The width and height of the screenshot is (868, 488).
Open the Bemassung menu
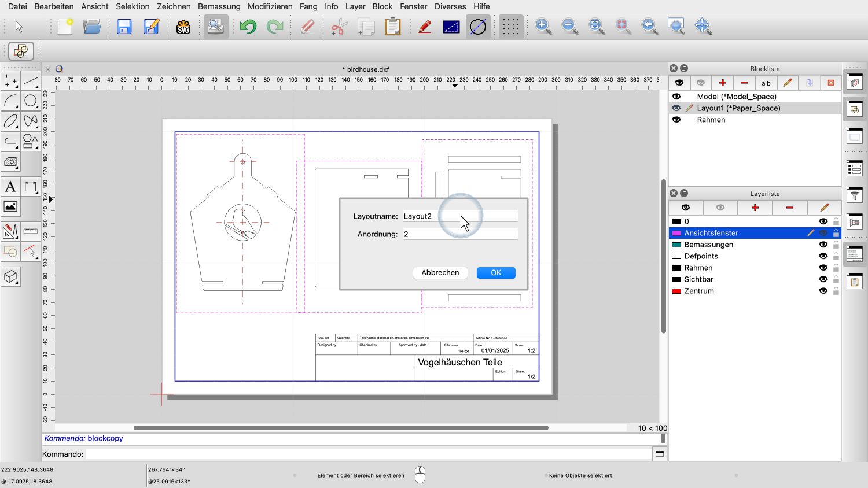point(219,6)
